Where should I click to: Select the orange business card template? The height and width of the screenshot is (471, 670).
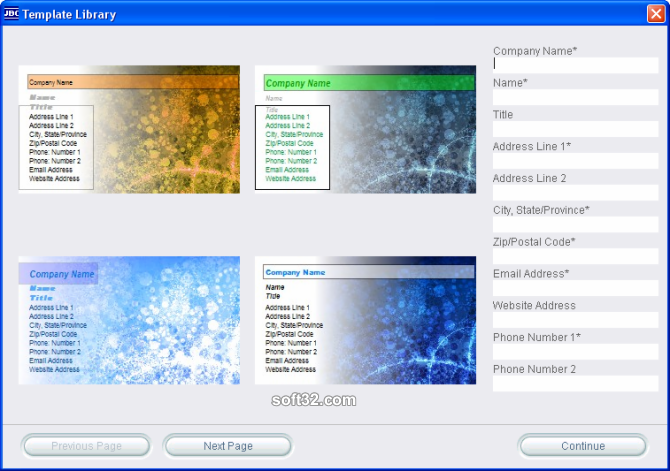point(129,129)
